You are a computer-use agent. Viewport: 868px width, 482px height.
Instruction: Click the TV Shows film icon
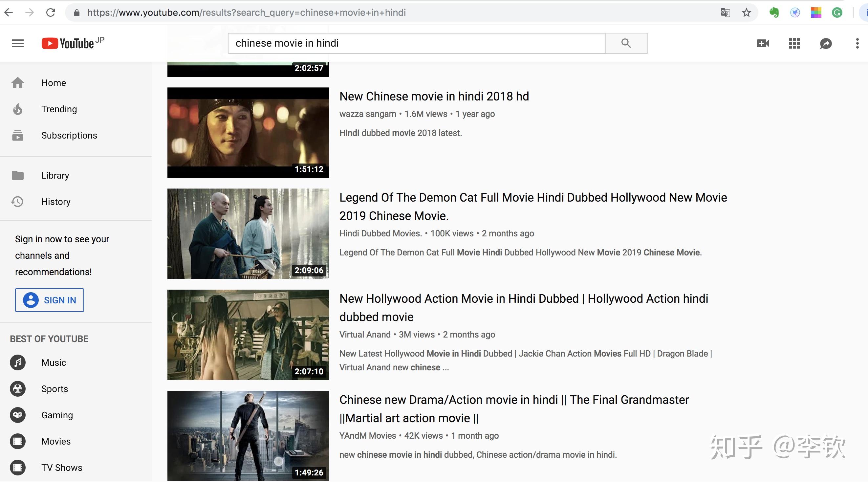pyautogui.click(x=17, y=468)
